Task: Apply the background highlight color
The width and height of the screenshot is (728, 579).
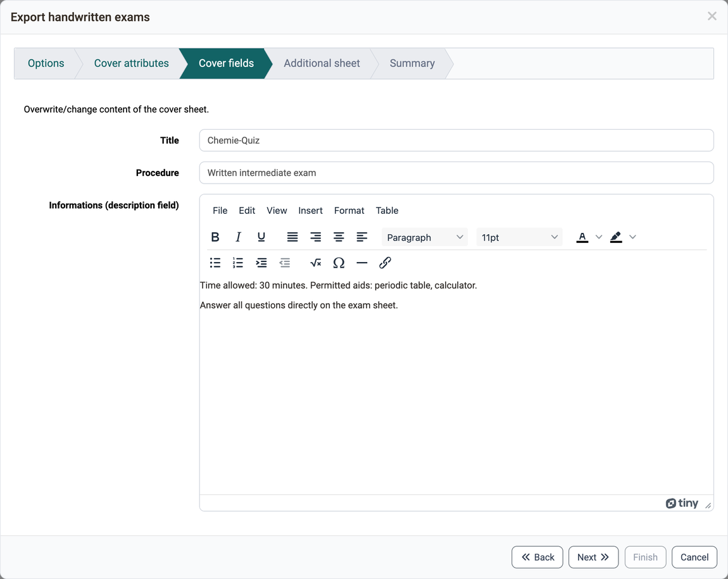Action: point(616,237)
